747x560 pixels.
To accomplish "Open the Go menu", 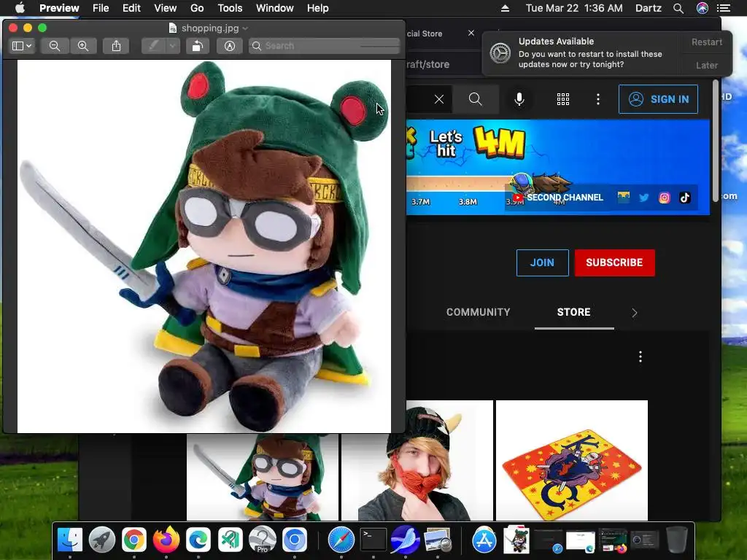I will pos(197,8).
